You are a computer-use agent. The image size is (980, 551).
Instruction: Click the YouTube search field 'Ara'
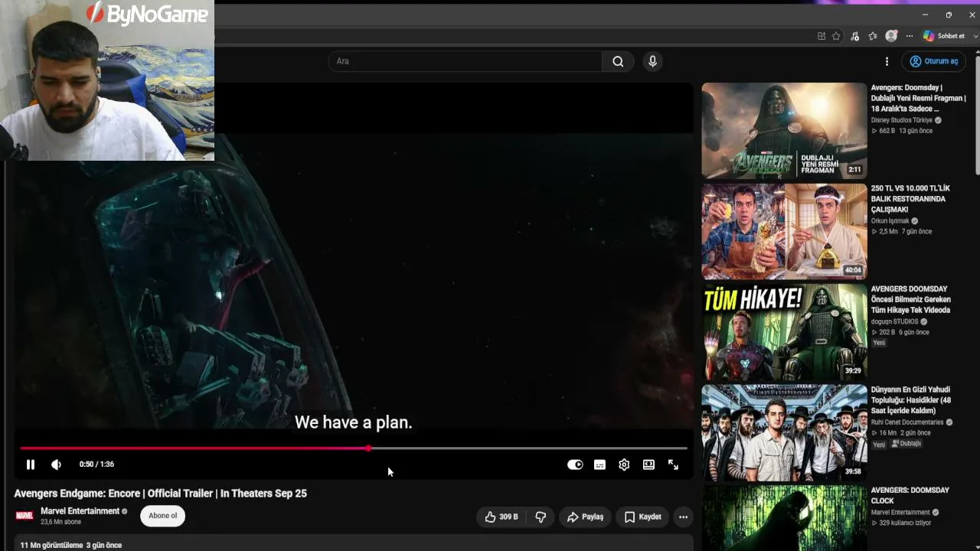click(465, 61)
